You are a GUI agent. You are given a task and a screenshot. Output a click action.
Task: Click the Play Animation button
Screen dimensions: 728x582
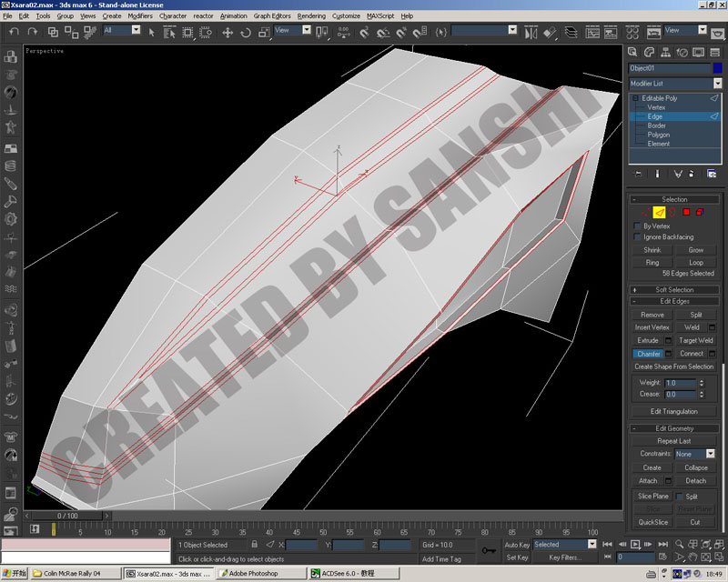635,545
